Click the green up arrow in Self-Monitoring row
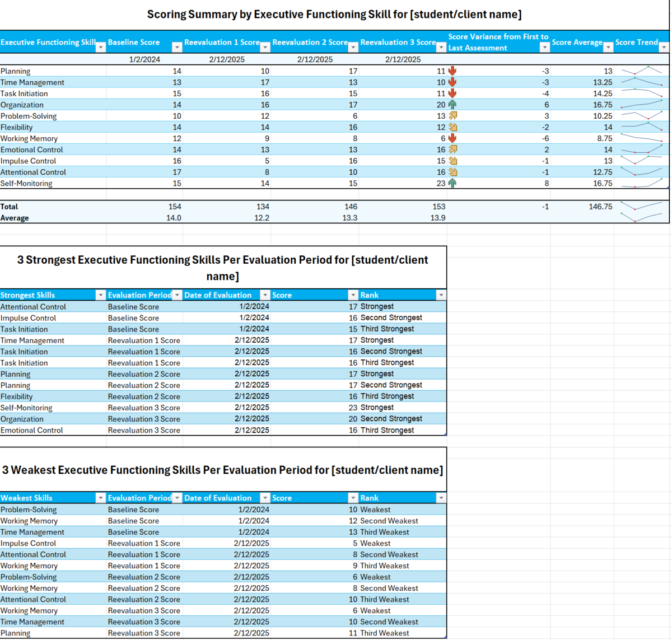Image resolution: width=672 pixels, height=640 pixels. point(452,183)
